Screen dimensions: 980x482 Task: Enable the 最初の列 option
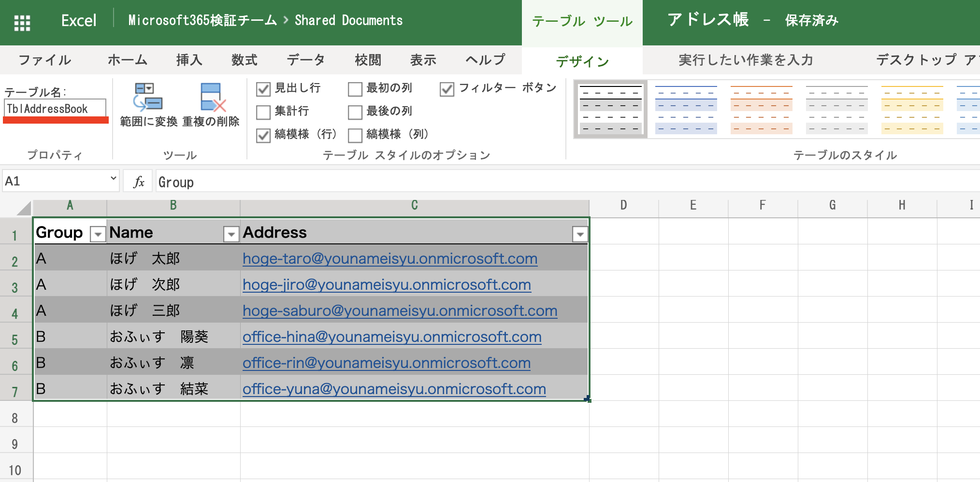coord(355,88)
